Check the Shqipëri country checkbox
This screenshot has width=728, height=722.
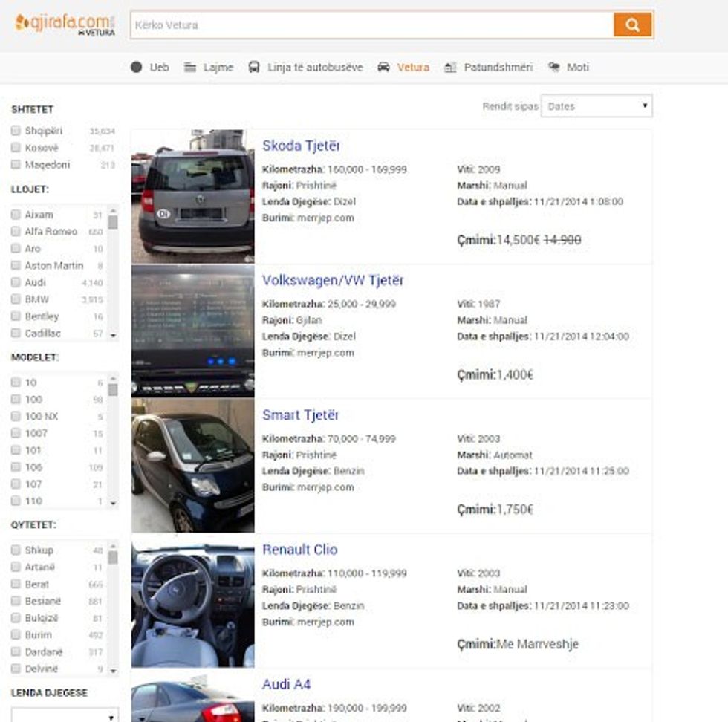coord(16,131)
